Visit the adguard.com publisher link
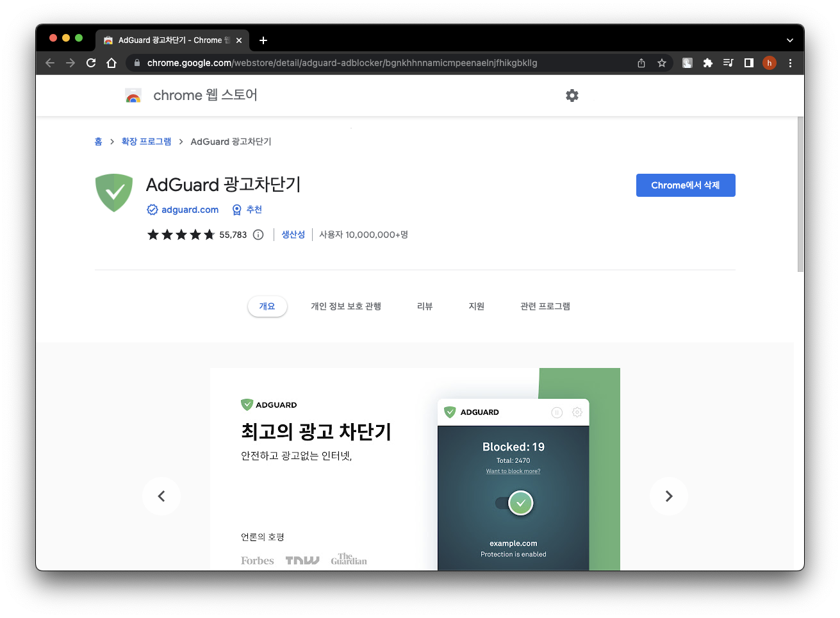Screen dimensions: 840x618 [x=190, y=210]
